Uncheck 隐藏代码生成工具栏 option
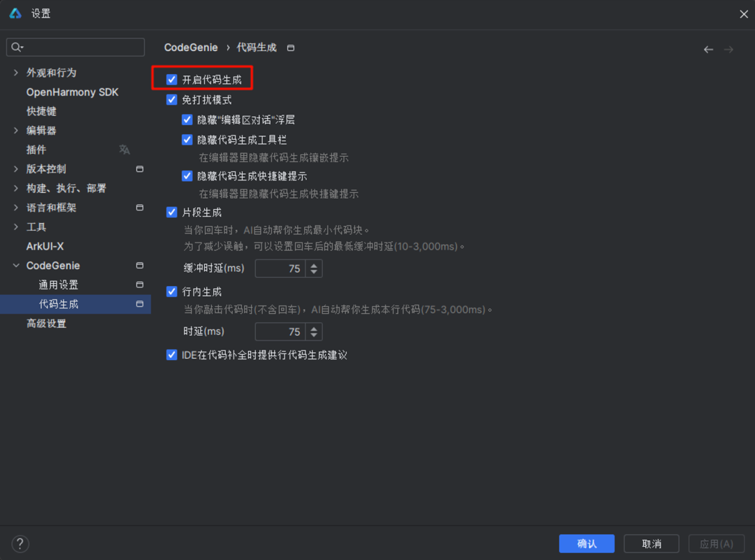Image resolution: width=755 pixels, height=560 pixels. (x=187, y=140)
